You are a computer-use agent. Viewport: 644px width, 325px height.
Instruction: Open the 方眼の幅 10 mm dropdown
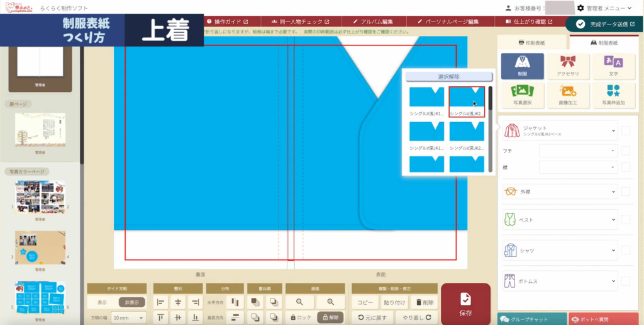pos(128,318)
